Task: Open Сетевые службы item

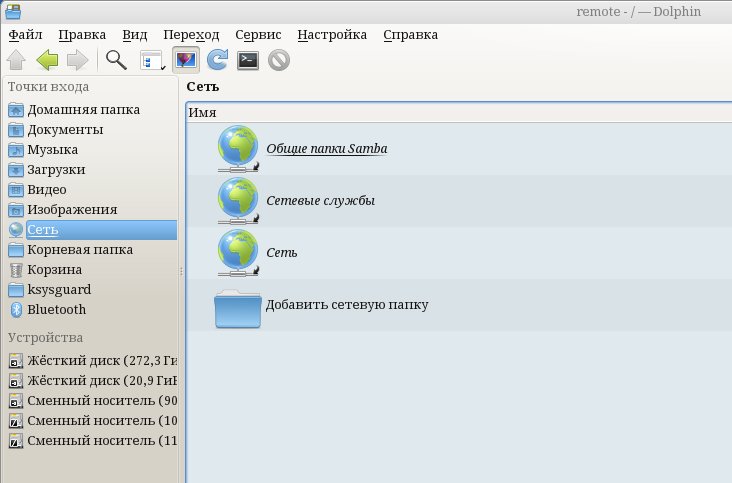Action: (320, 201)
